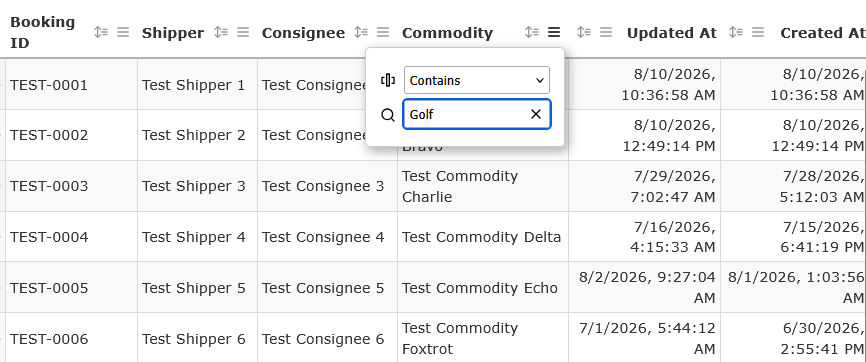This screenshot has height=362, width=866.
Task: Select the TEST-0002 booking cell
Action: point(71,135)
